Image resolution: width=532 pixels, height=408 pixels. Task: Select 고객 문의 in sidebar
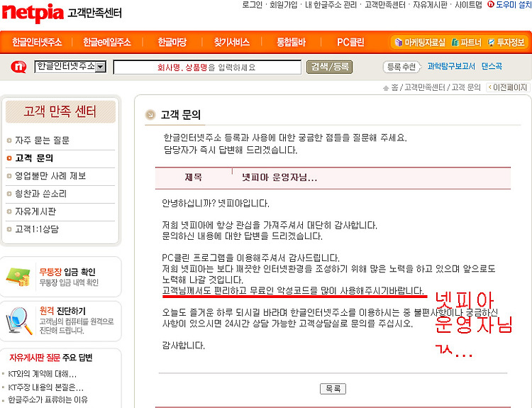(x=34, y=158)
